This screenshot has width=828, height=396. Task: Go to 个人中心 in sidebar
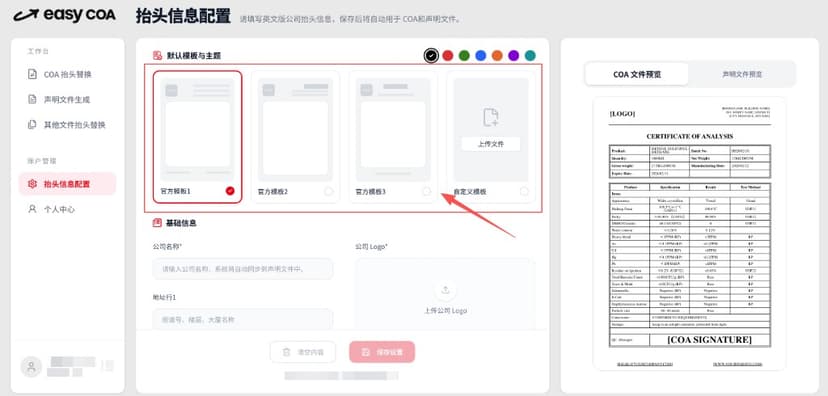pyautogui.click(x=68, y=209)
